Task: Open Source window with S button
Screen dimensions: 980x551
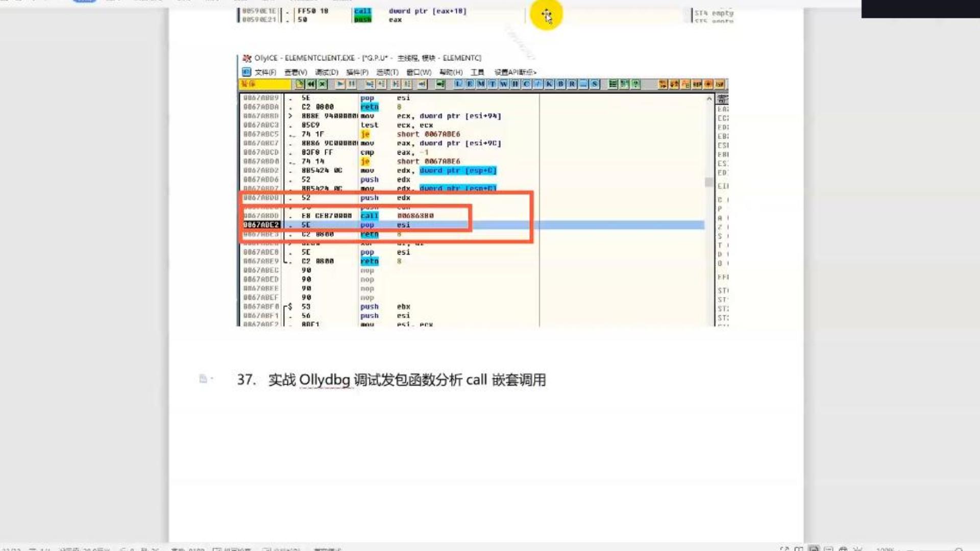Action: point(595,84)
